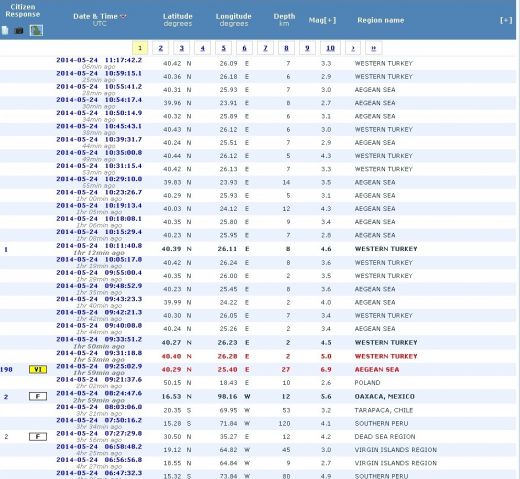Click the next page single arrow
This screenshot has width=520, height=479.
(353, 48)
